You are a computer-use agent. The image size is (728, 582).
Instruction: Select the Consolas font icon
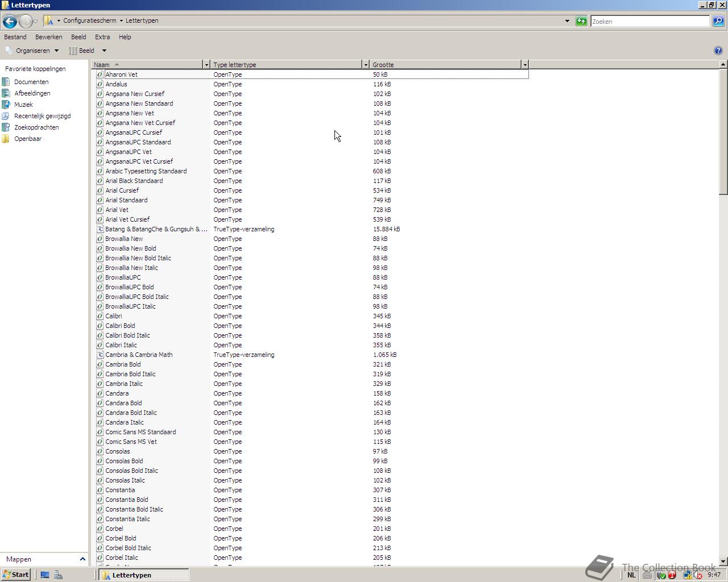tap(100, 451)
